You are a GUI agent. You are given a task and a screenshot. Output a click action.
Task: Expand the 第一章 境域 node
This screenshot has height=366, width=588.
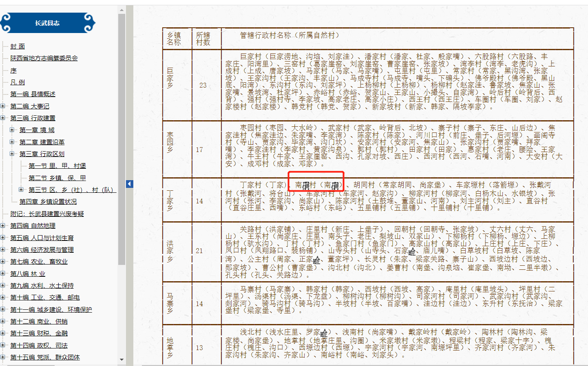tap(12, 130)
